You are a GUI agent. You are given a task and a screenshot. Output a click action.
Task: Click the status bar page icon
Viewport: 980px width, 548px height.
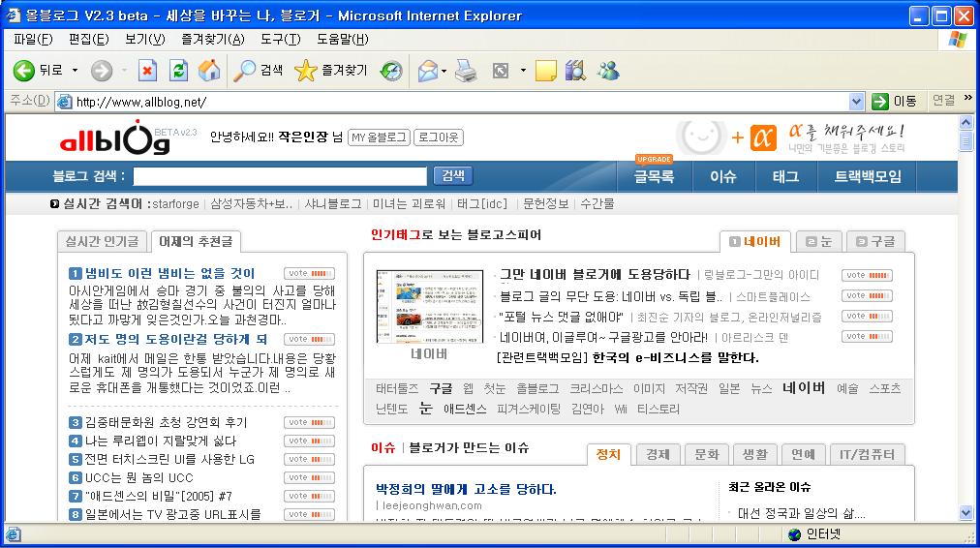pyautogui.click(x=14, y=534)
